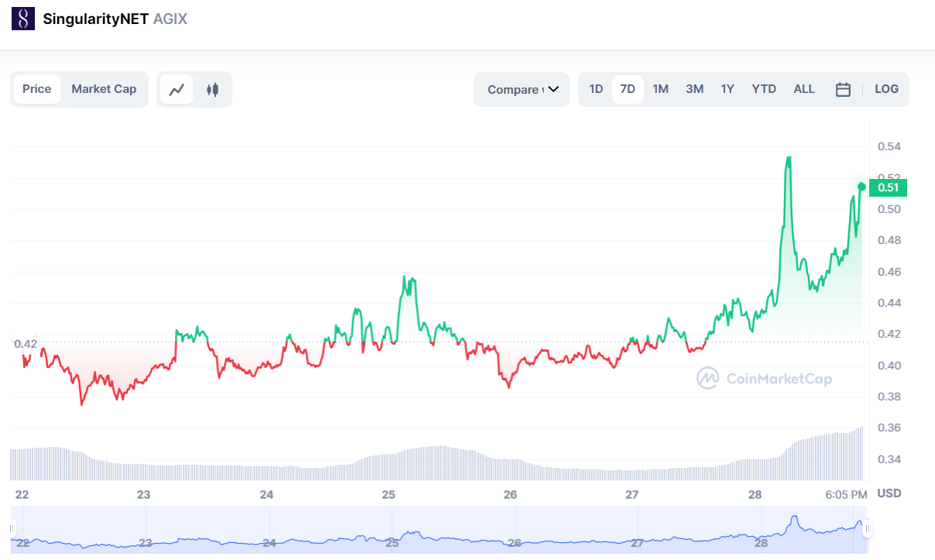935x560 pixels.
Task: Click the current price point marker
Action: (x=861, y=187)
